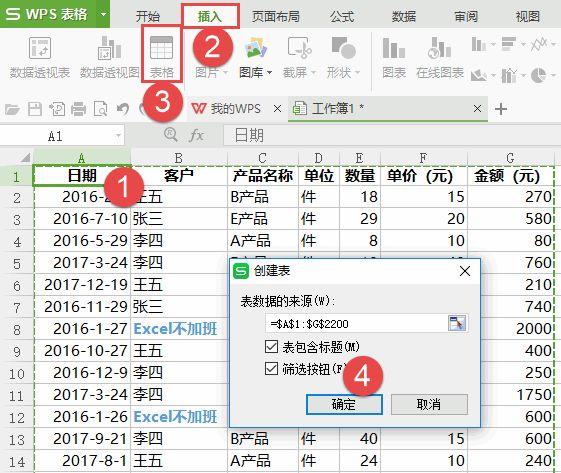Click the print icon in quick toolbar
561x473 pixels.
pyautogui.click(x=78, y=109)
